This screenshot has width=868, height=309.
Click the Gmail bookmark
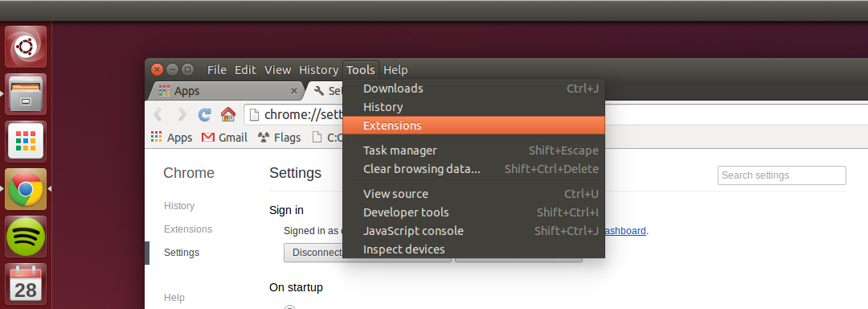(x=224, y=138)
